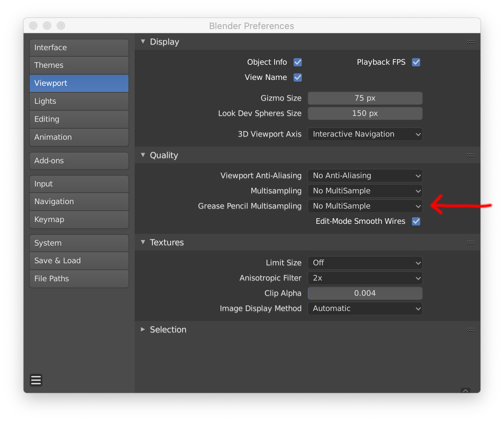Open the Navigation section

pyautogui.click(x=79, y=202)
